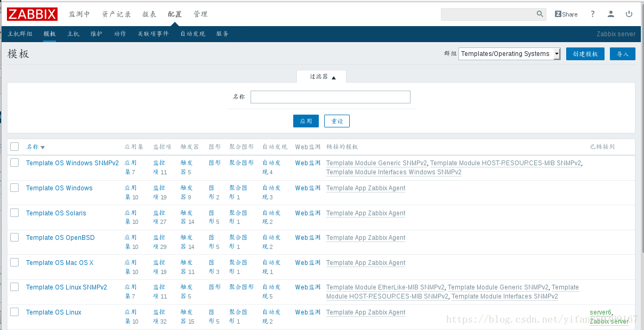Open 监控项 27 of Template OS Solaris
This screenshot has width=644, height=330.
159,218
